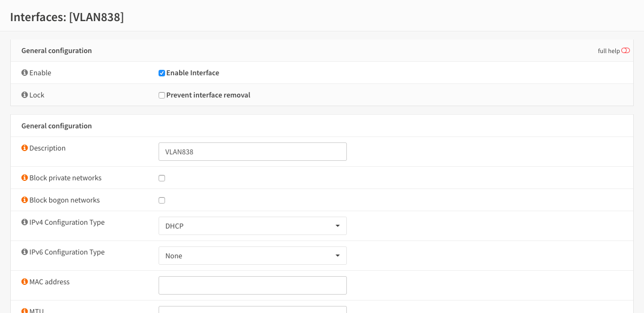Toggle the full help switch
The width and height of the screenshot is (644, 313).
pos(626,51)
